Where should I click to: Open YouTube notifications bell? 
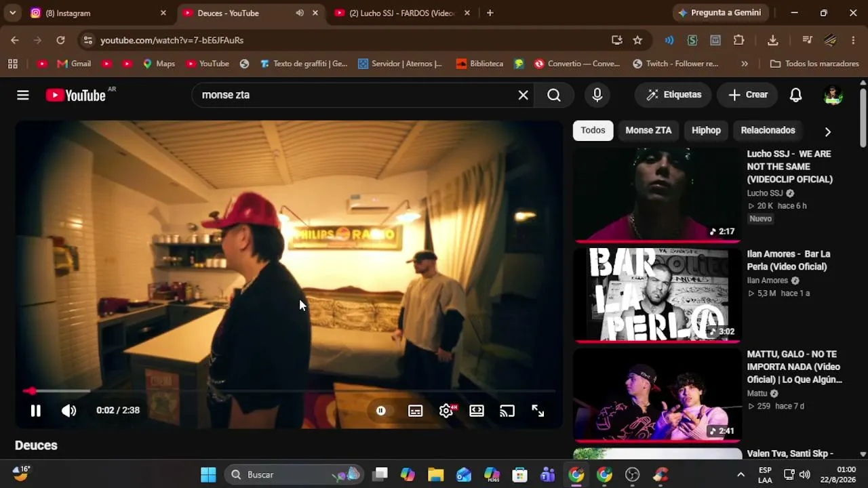pos(796,95)
